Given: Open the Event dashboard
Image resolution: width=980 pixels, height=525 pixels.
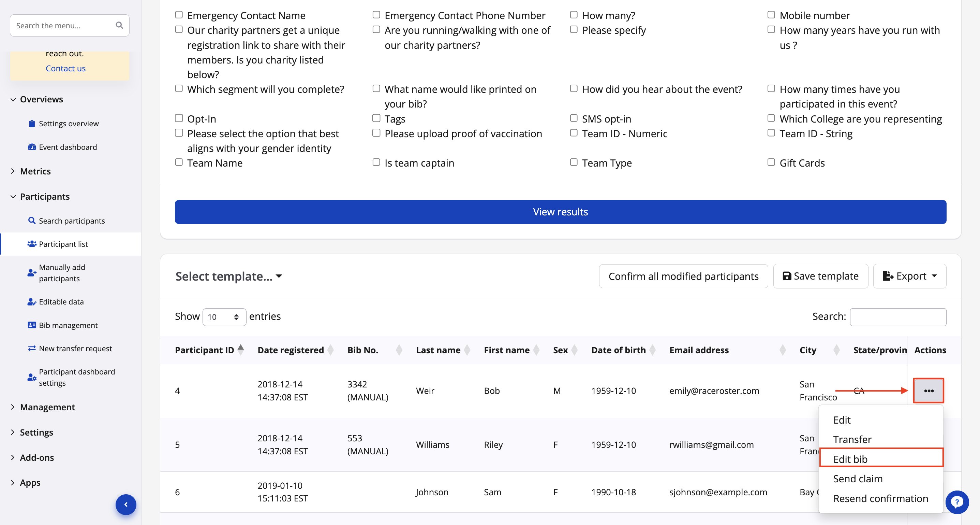Looking at the screenshot, I should [68, 147].
